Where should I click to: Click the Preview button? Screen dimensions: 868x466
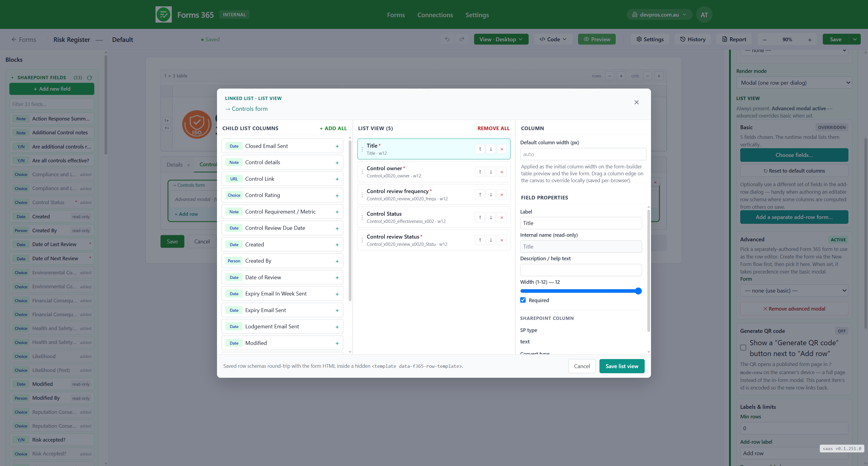tap(597, 39)
